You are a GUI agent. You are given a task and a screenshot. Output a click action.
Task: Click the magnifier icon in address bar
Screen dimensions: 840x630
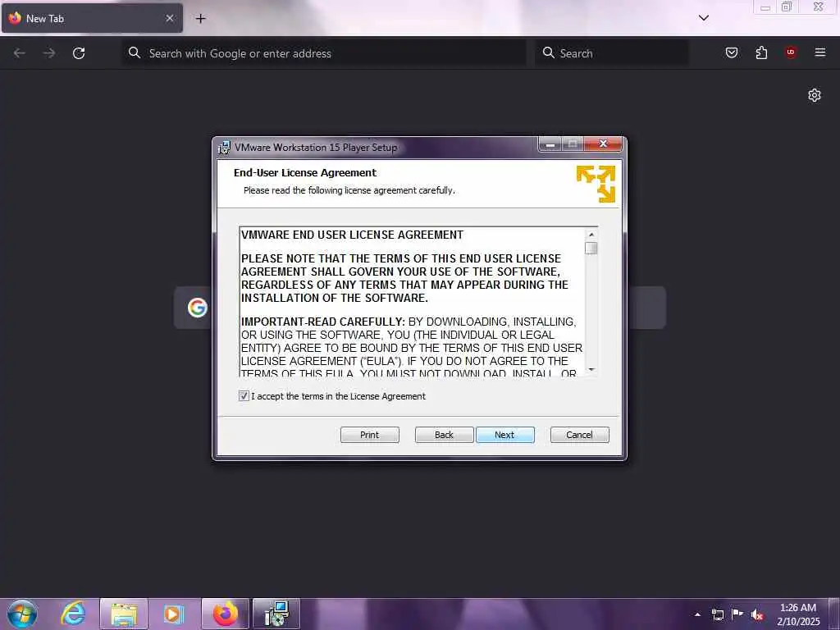tap(135, 52)
